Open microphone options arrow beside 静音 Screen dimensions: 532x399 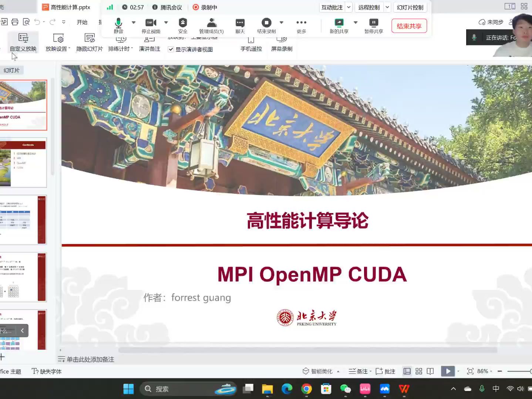click(134, 23)
